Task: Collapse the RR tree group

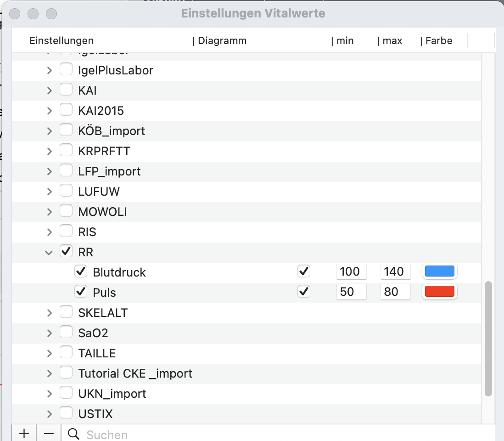Action: (49, 253)
